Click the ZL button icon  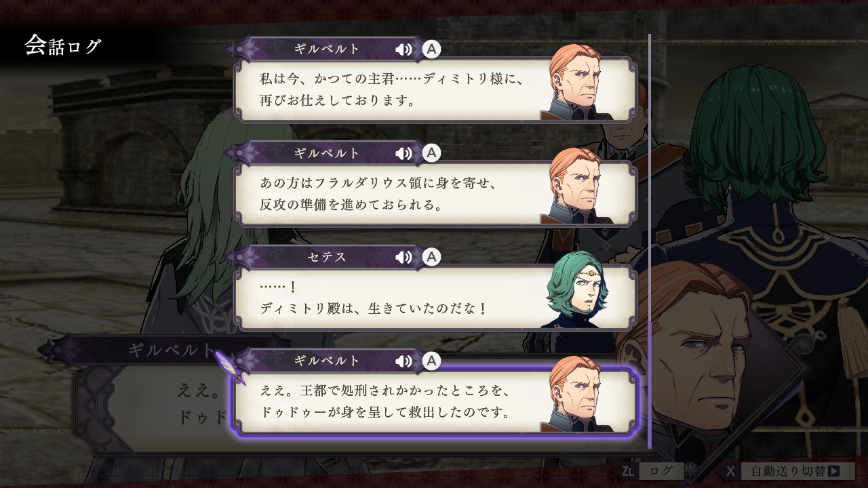point(628,470)
